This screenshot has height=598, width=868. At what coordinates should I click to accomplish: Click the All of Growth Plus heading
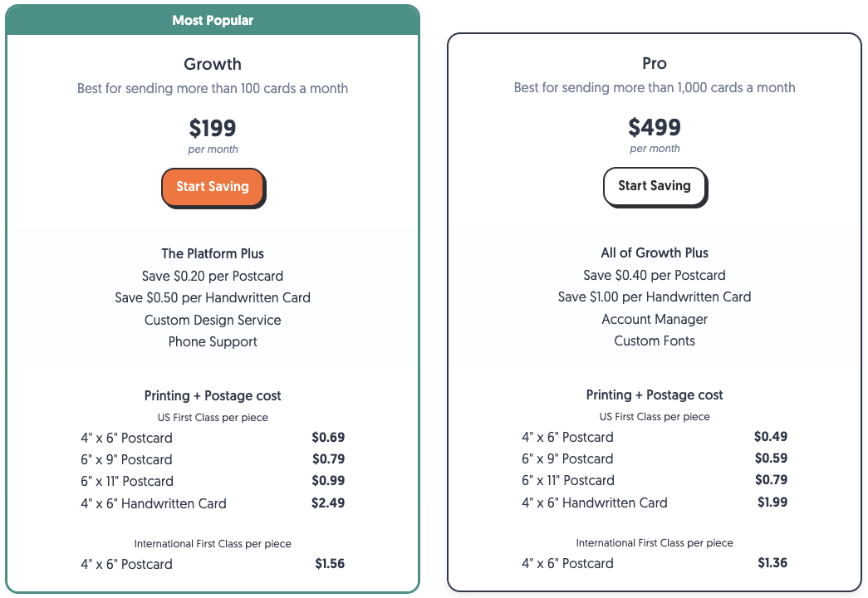[x=655, y=252]
